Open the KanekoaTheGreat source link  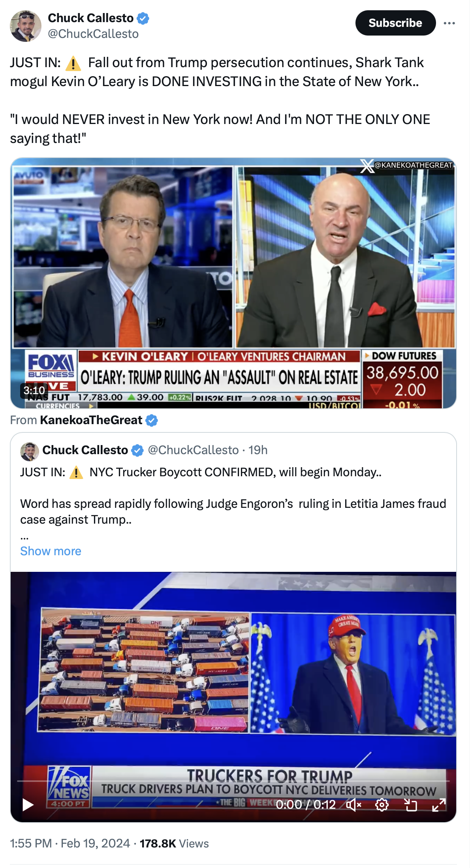tap(91, 420)
